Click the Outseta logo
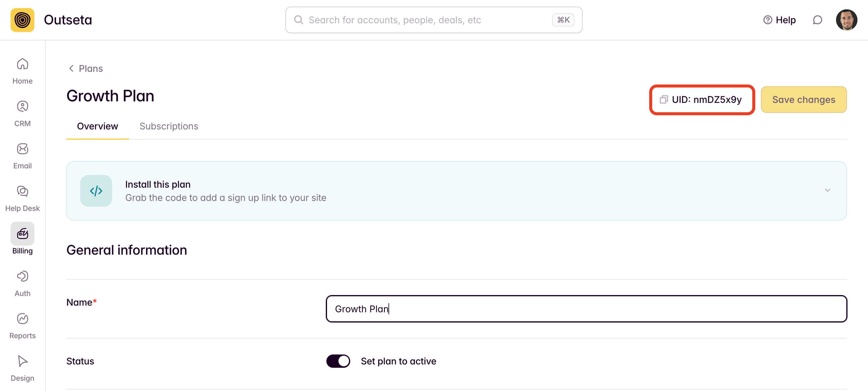This screenshot has width=868, height=391. [22, 20]
